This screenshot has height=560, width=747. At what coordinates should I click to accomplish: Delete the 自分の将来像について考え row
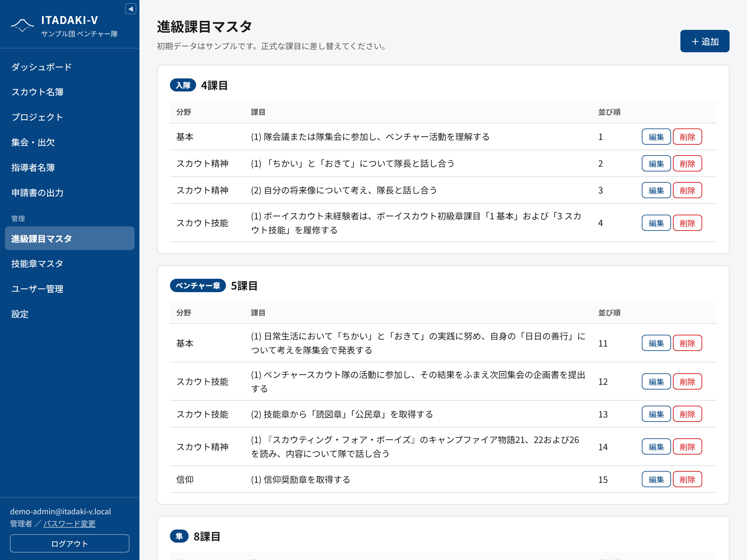click(x=687, y=190)
